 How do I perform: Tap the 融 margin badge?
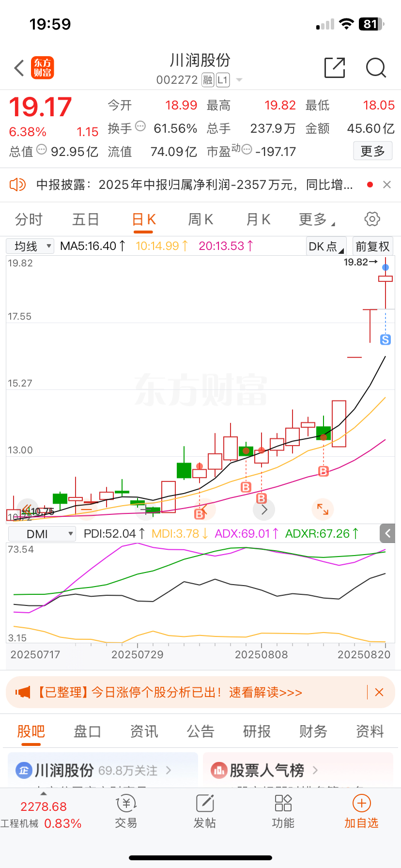point(208,80)
